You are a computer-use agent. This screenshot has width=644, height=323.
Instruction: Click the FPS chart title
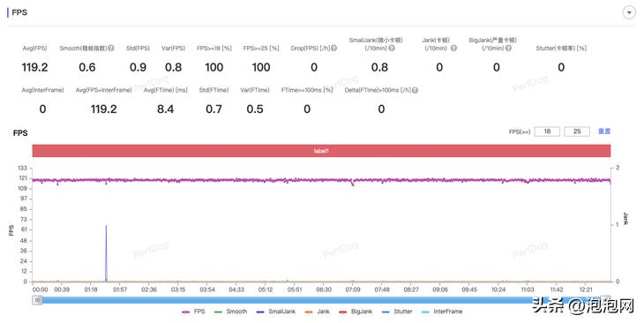(20, 133)
